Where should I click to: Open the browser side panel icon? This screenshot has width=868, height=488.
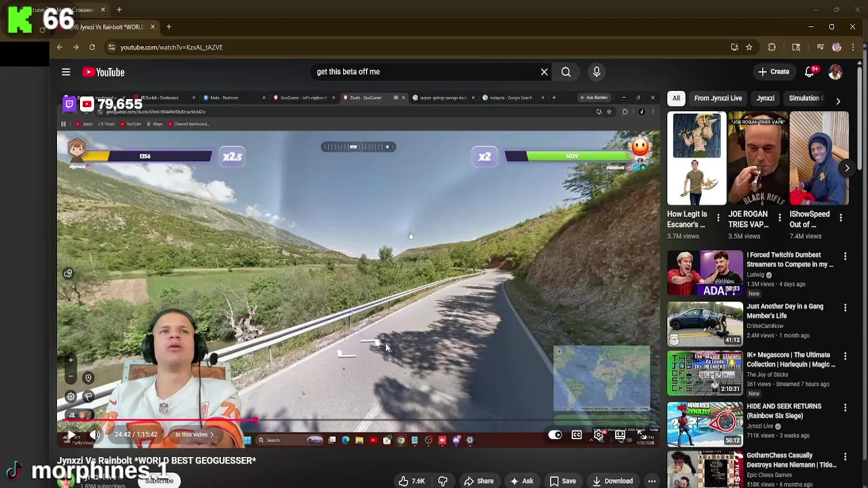pos(796,47)
